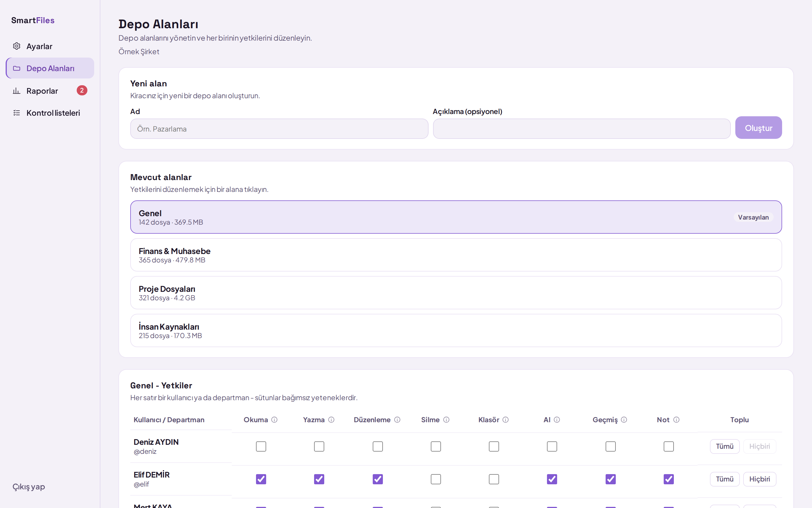Enable Yazma permission for Deniz AYDIN

[x=319, y=446]
